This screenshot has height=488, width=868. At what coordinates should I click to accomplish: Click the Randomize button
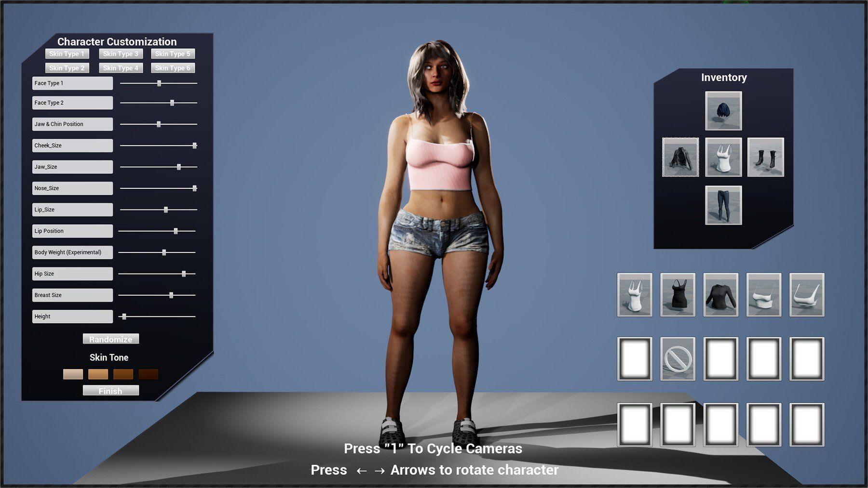click(111, 339)
